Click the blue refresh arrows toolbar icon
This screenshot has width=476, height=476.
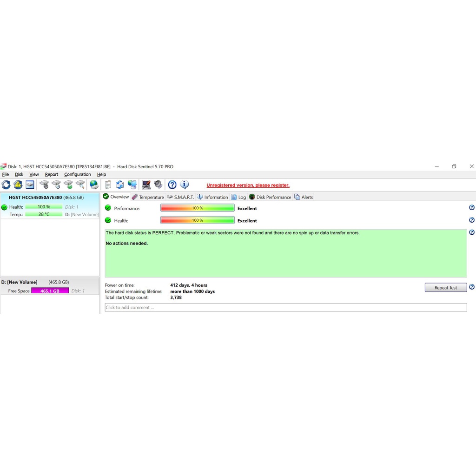point(6,185)
